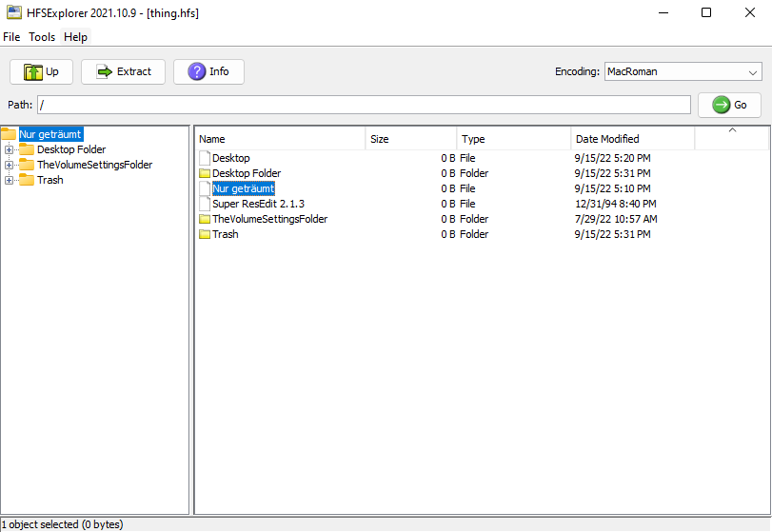Viewport: 772px width, 532px height.
Task: Select Desktop Folder icon in file list
Action: pyautogui.click(x=204, y=173)
